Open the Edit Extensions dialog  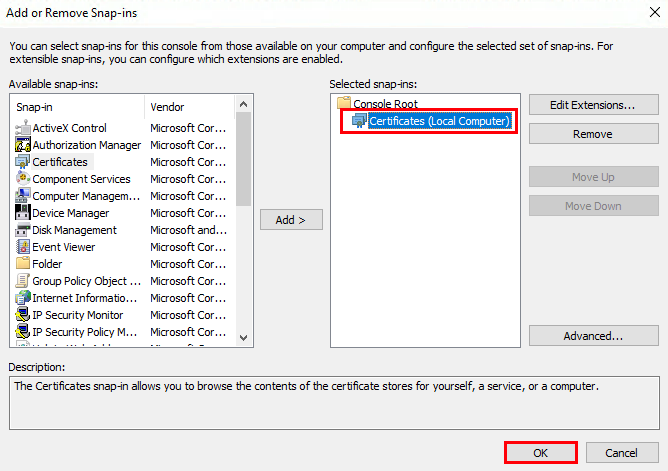[x=594, y=105]
